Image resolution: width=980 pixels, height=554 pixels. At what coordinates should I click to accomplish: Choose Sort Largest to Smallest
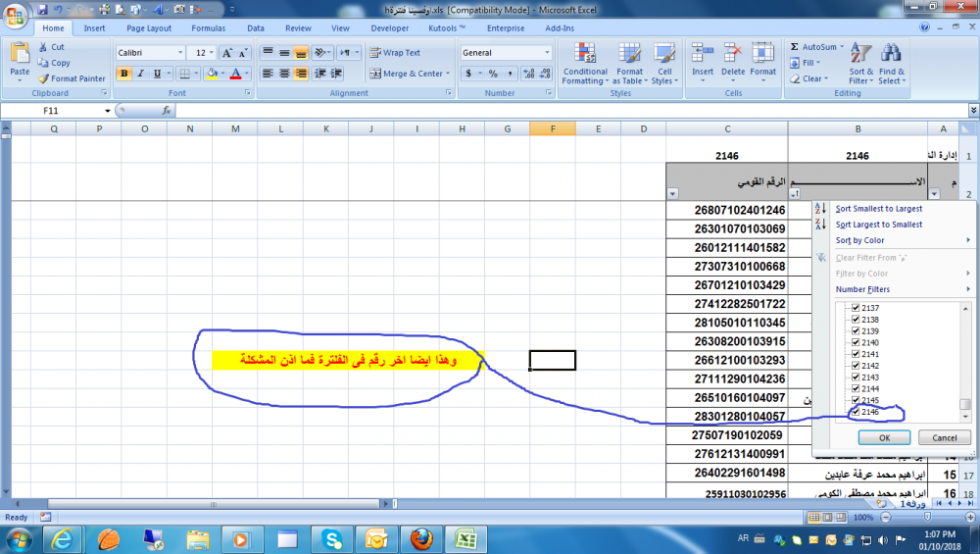878,225
